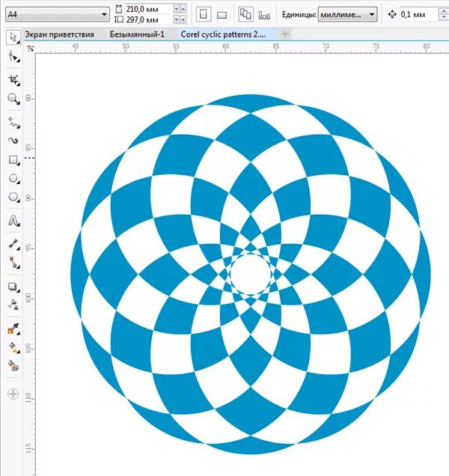Select the Text tool
The image size is (449, 476).
click(13, 221)
